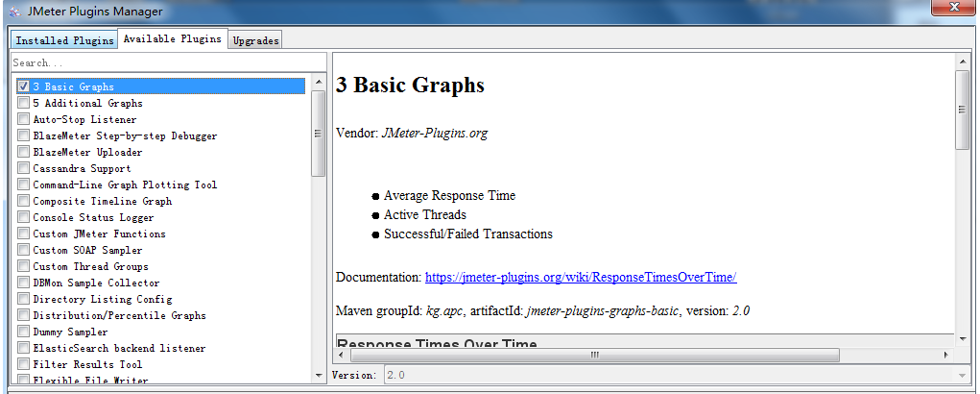980x394 pixels.
Task: Enable the DBMon Sample Collector checkbox
Action: [x=23, y=283]
